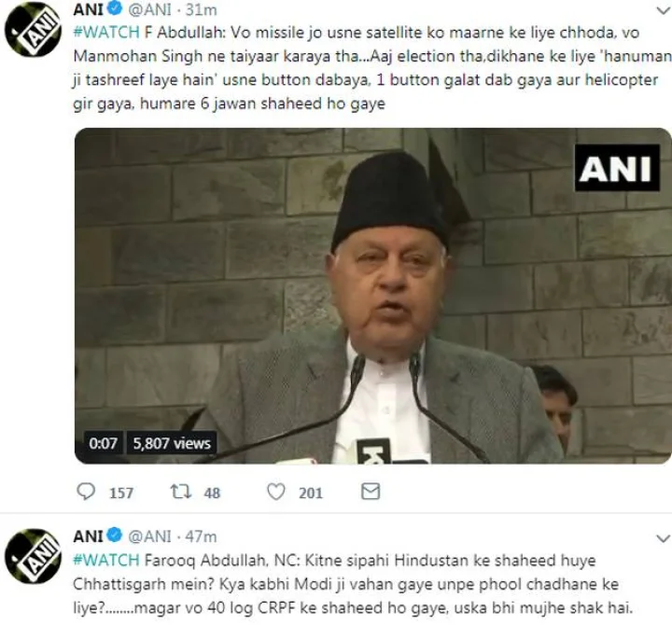Click the verified badge on first tweet
The width and height of the screenshot is (672, 625).
click(x=115, y=8)
